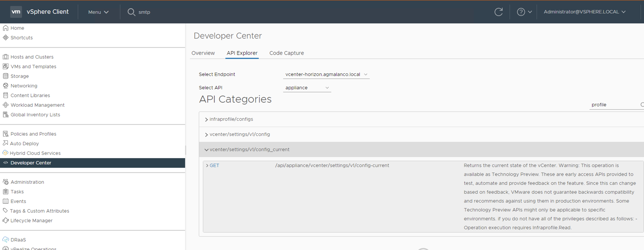Click the Content Libraries icon
Screen dimensions: 644x250
[x=6, y=95]
